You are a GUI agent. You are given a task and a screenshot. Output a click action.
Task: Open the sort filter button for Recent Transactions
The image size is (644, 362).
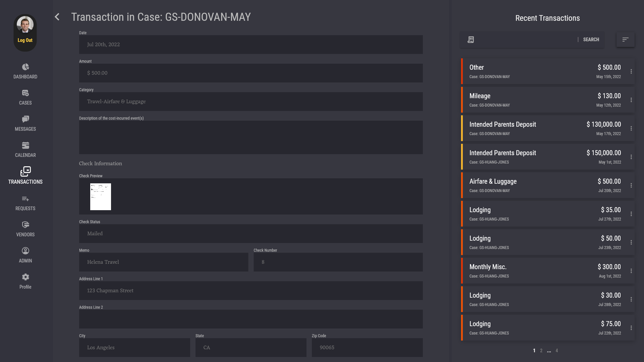point(625,40)
